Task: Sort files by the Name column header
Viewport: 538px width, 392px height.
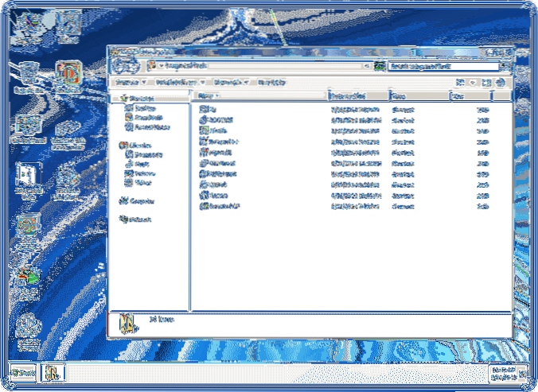Action: coord(259,96)
